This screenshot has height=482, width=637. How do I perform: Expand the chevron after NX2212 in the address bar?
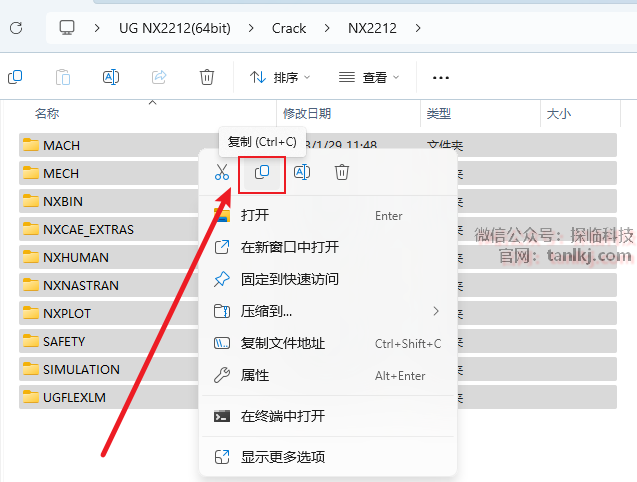tap(418, 28)
